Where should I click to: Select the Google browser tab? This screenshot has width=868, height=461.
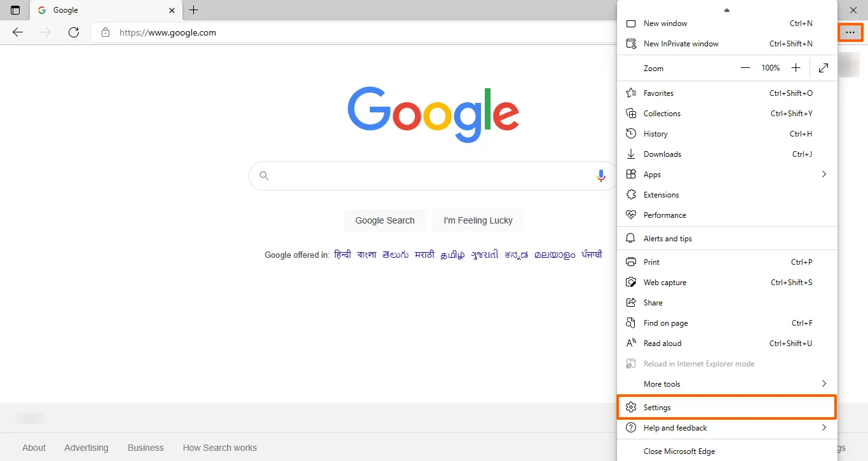pyautogui.click(x=105, y=10)
